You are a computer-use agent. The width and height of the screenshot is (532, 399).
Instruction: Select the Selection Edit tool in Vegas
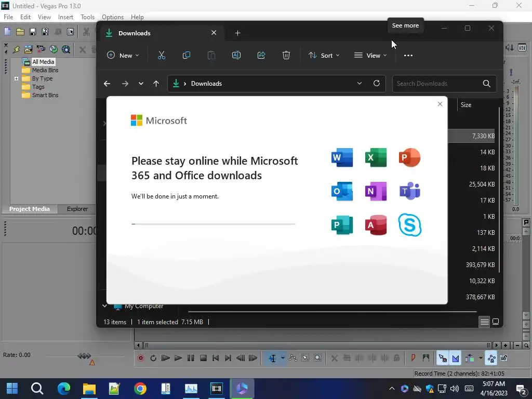tap(305, 358)
